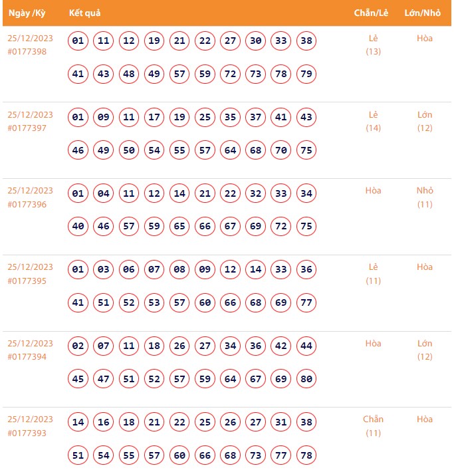Click number 31 ball in draw #0177393
454x476 pixels.
coord(281,422)
